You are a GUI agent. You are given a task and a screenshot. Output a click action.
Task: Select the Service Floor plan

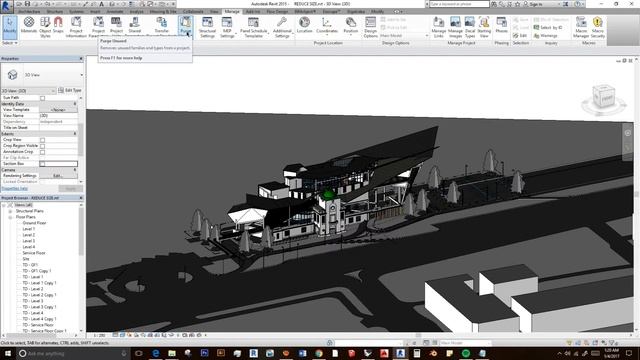point(34,253)
